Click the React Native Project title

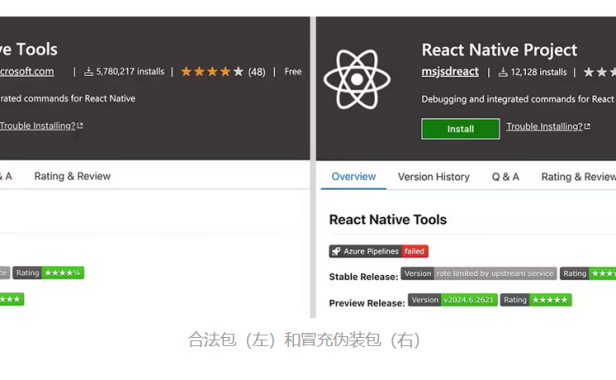499,50
